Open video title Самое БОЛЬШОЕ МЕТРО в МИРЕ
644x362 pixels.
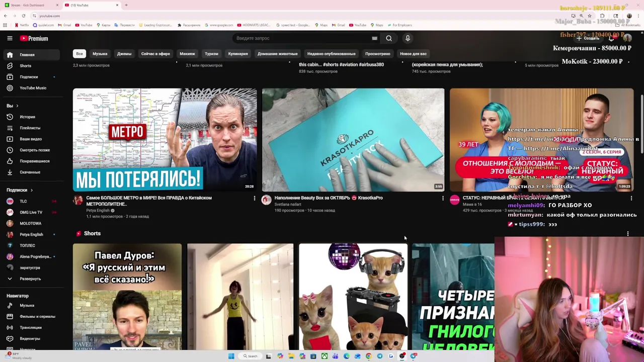149,201
